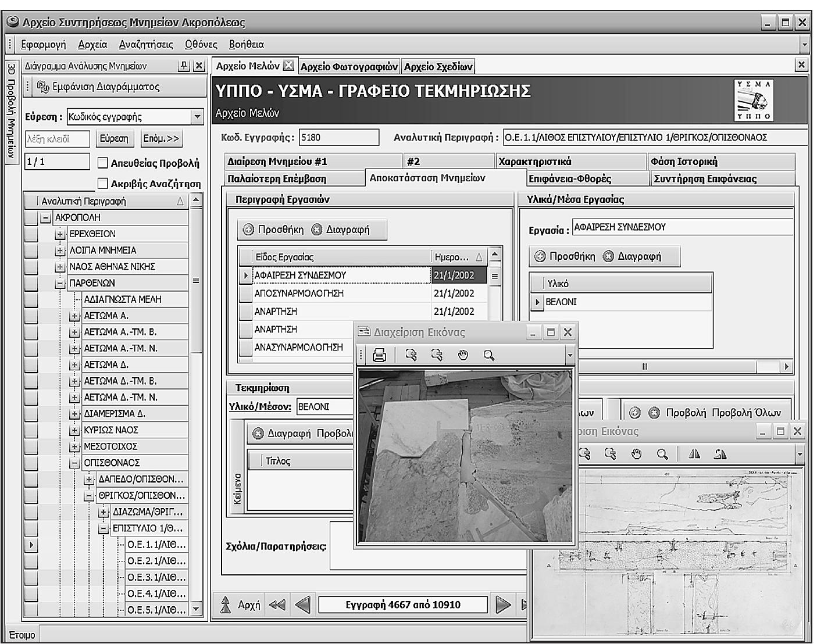817x644 pixels.
Task: Click the horizontal flip icon in the drawing viewer
Action: pos(694,454)
